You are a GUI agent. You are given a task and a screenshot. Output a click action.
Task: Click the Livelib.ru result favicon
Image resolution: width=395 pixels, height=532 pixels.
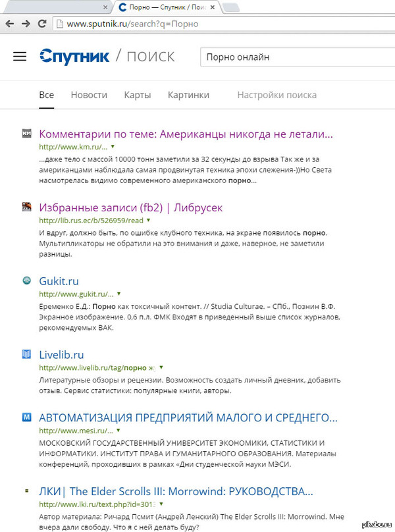tap(26, 354)
